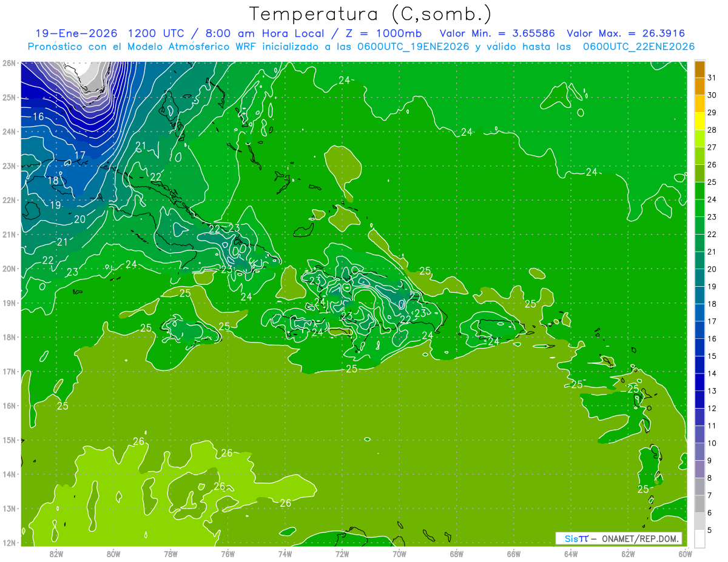
Task: Click the 'Sisπ' logo text
Action: tap(576, 538)
